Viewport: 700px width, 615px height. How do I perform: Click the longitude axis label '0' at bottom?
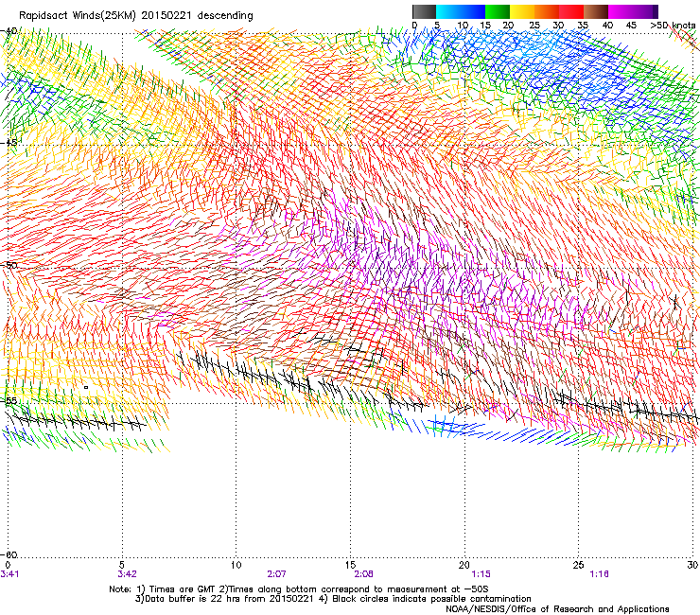(8, 565)
